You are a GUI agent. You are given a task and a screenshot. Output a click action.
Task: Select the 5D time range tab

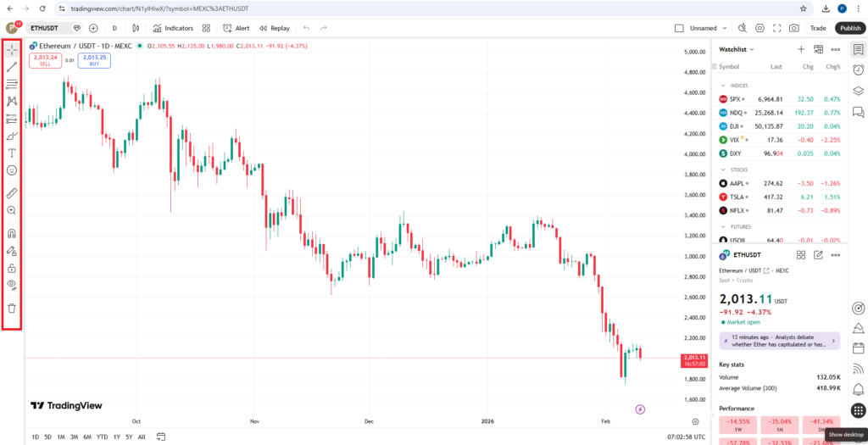pyautogui.click(x=47, y=437)
